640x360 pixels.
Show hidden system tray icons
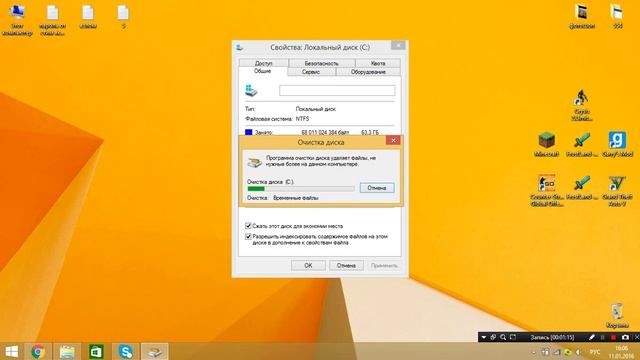pos(534,352)
